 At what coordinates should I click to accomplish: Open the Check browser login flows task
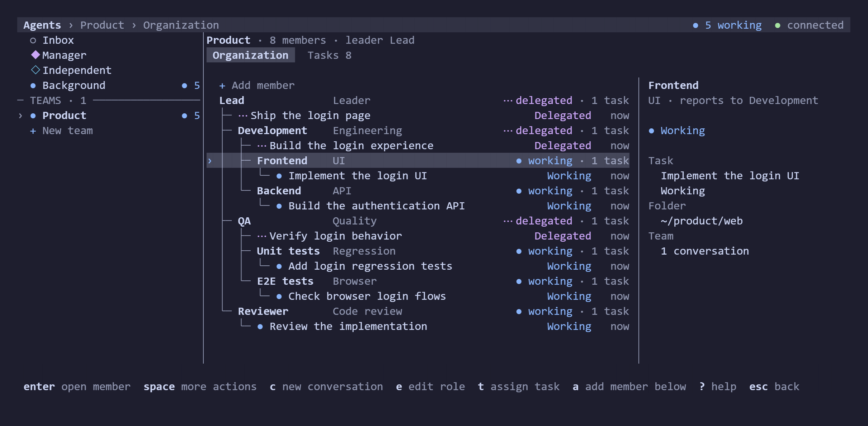pyautogui.click(x=418, y=296)
